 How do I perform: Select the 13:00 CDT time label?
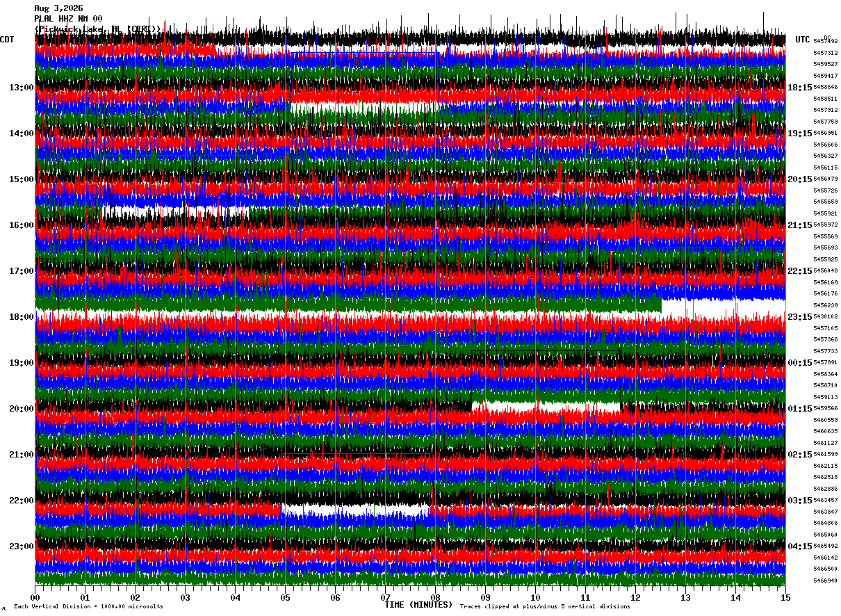[x=21, y=88]
